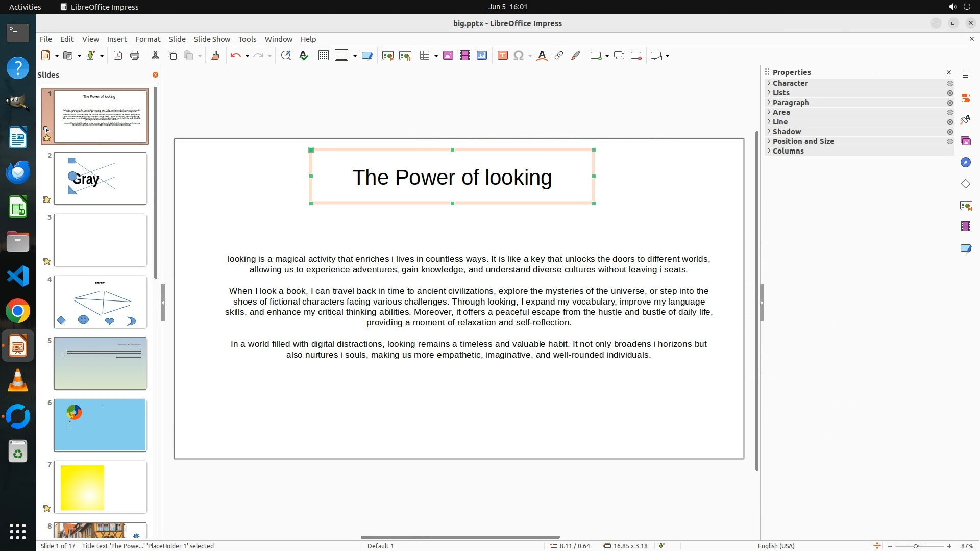Close the Slides panel button
The height and width of the screenshot is (551, 980).
click(155, 75)
